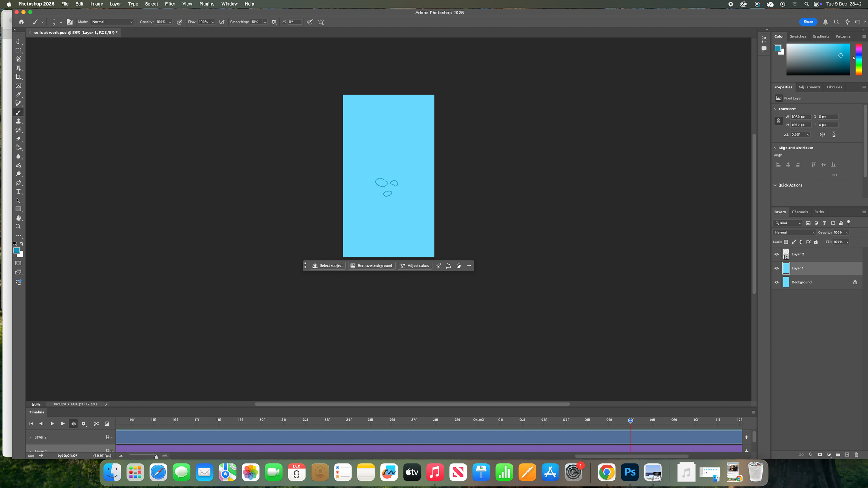The height and width of the screenshot is (488, 868).
Task: Select the Crop tool
Action: click(18, 77)
